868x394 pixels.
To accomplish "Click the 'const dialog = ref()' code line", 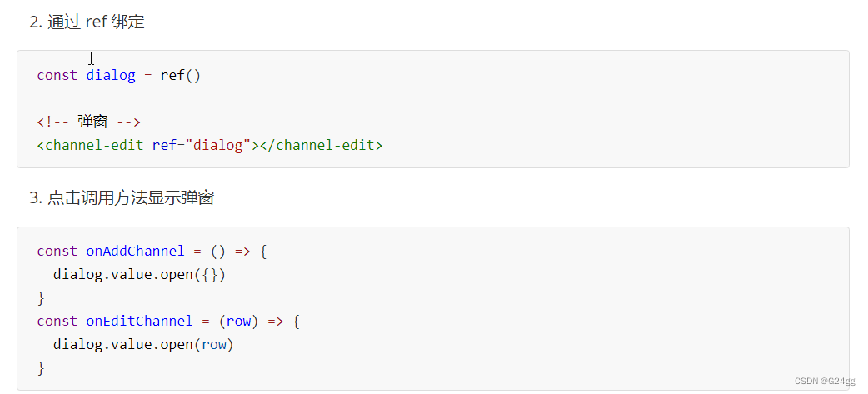I will (x=119, y=75).
